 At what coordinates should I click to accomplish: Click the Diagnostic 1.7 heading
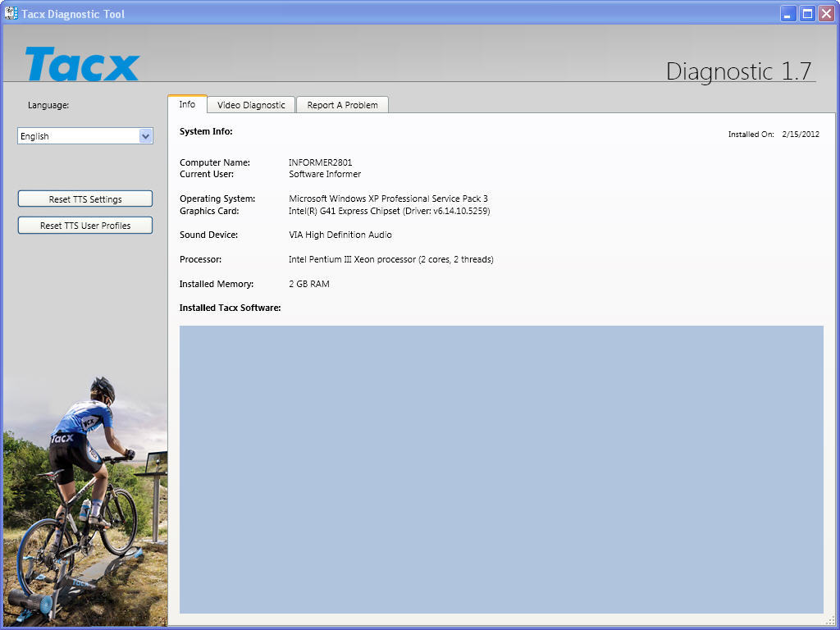739,71
